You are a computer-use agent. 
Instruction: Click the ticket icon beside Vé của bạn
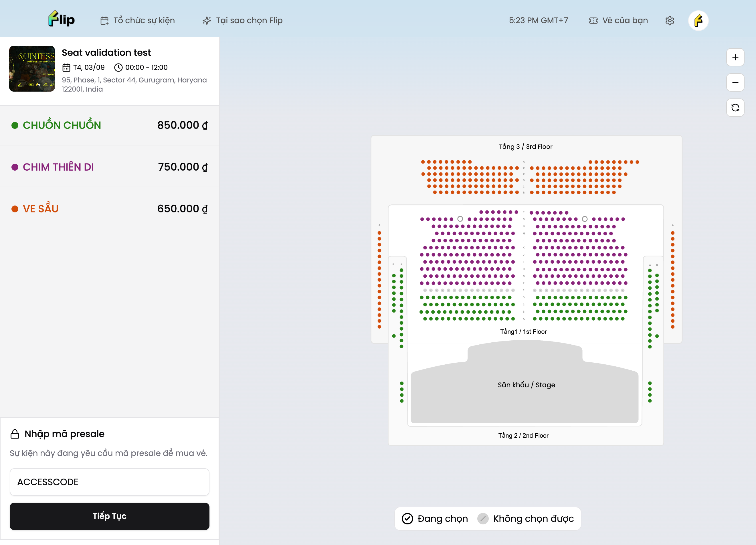[x=593, y=21]
